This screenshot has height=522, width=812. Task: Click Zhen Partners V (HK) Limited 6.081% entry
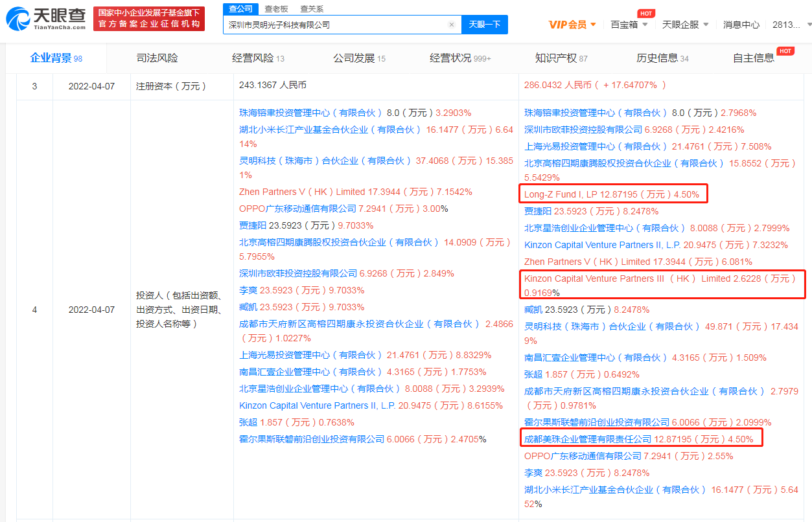tap(638, 262)
